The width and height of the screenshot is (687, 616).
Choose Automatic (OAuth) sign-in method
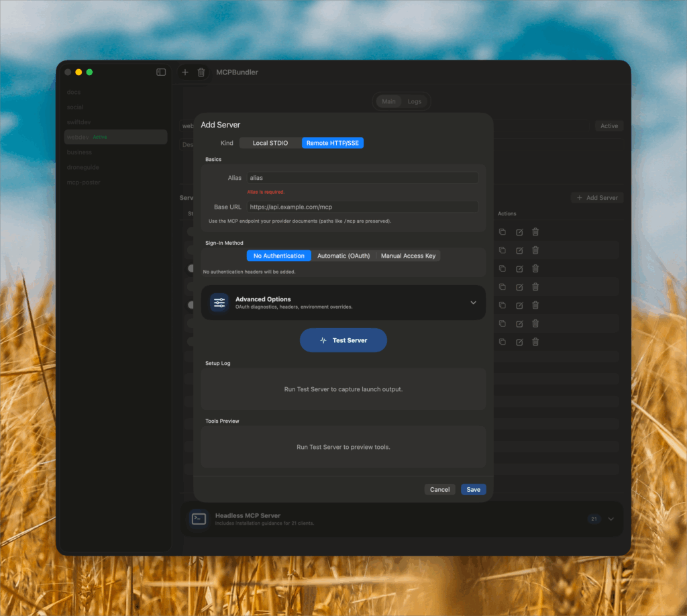click(x=343, y=256)
